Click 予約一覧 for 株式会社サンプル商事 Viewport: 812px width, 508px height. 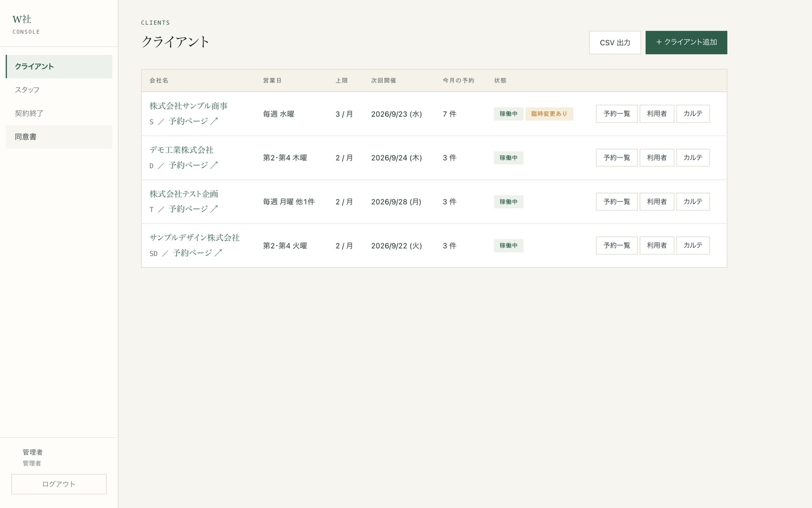617,114
